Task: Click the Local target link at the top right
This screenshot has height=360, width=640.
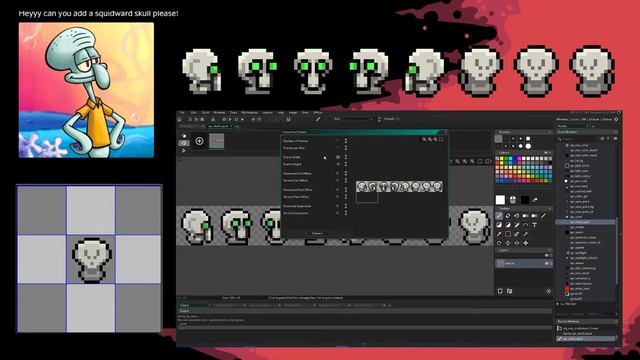Action: point(574,119)
